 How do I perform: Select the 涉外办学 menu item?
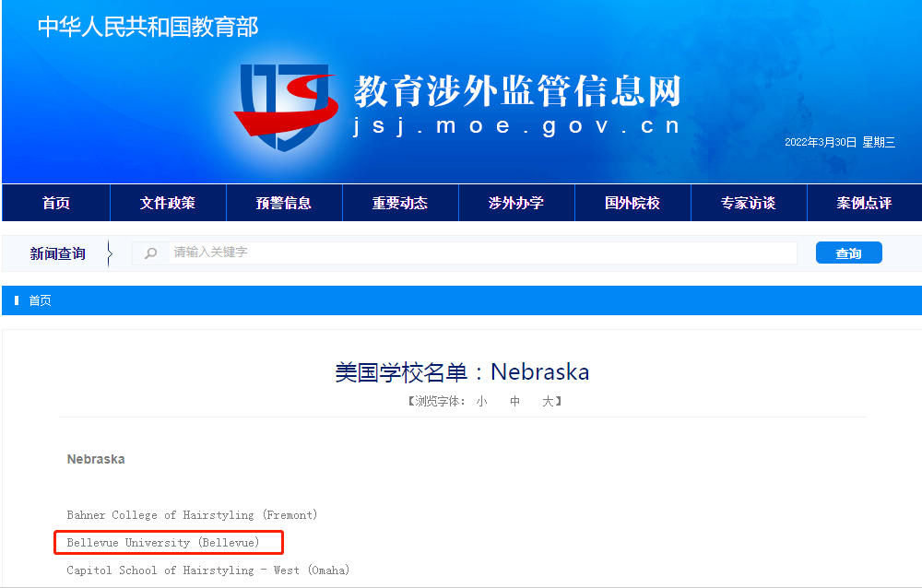(516, 203)
